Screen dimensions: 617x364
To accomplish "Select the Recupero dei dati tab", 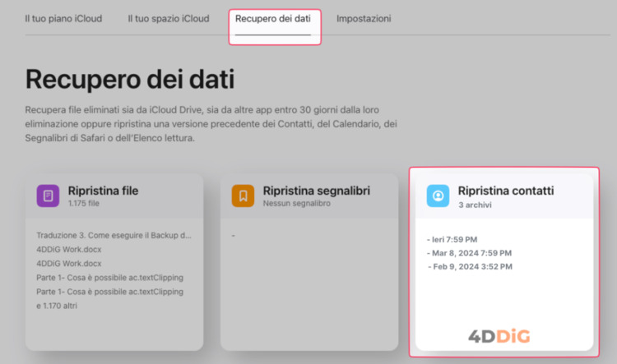I will [x=272, y=18].
